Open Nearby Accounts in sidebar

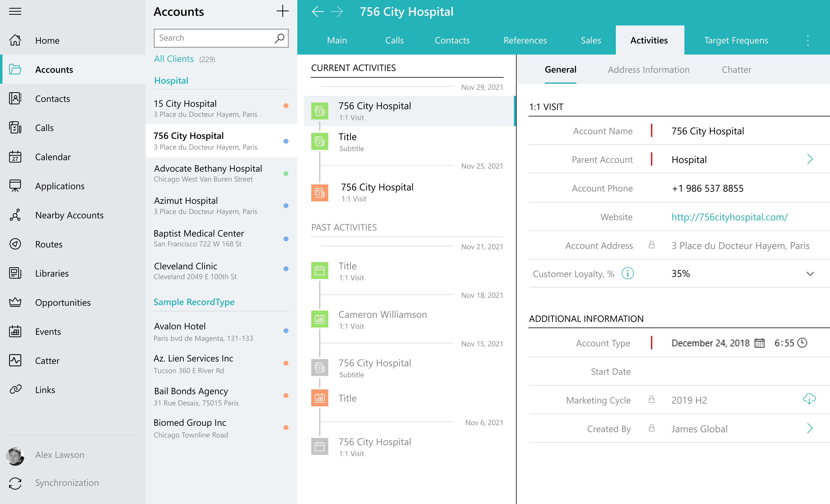pyautogui.click(x=69, y=215)
